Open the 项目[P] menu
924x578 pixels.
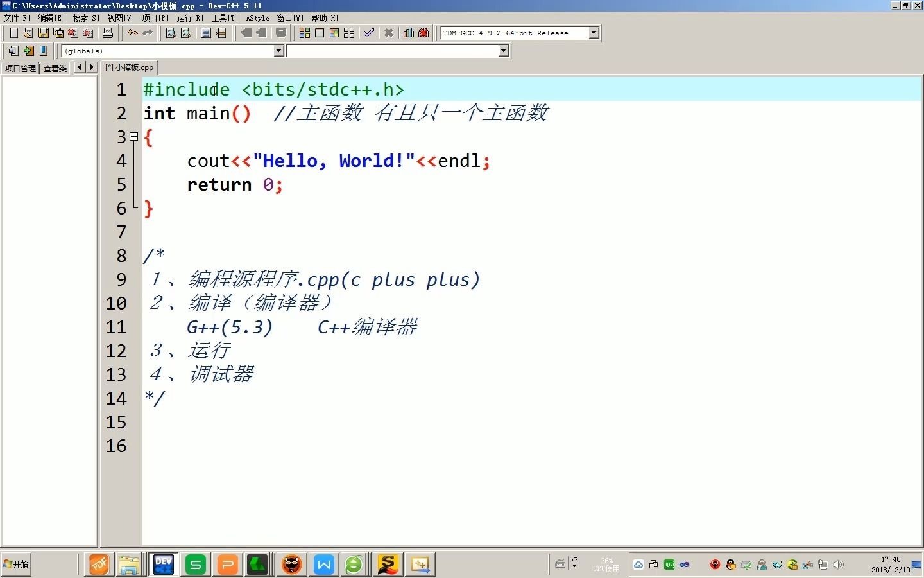click(155, 18)
